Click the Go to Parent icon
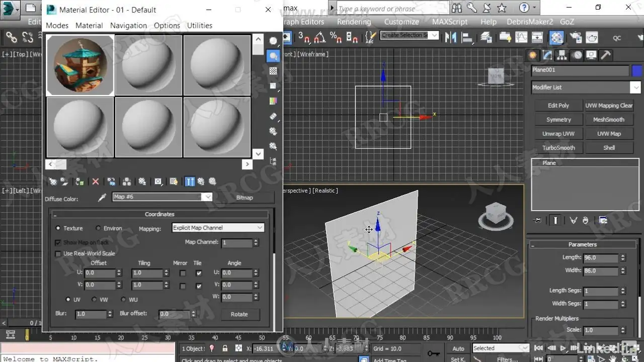Screen dimensions: 644x362 pyautogui.click(x=201, y=182)
